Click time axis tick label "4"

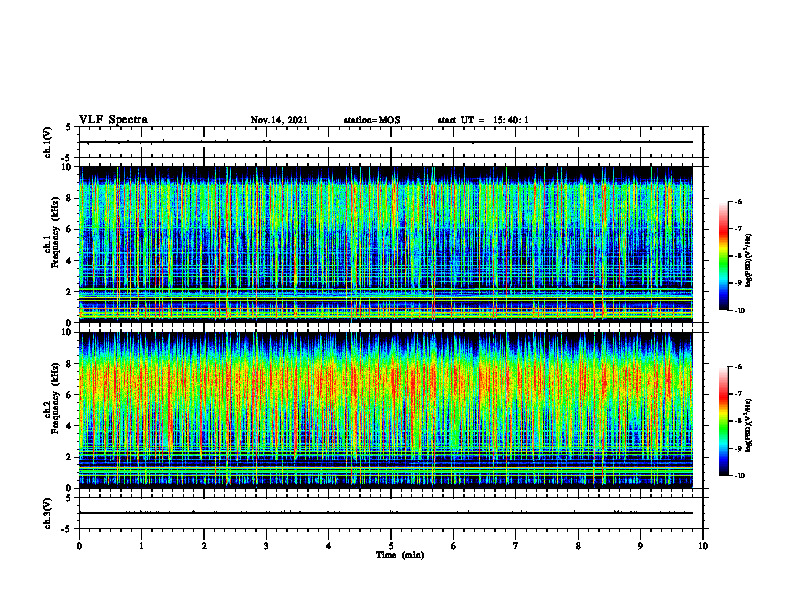pos(329,546)
